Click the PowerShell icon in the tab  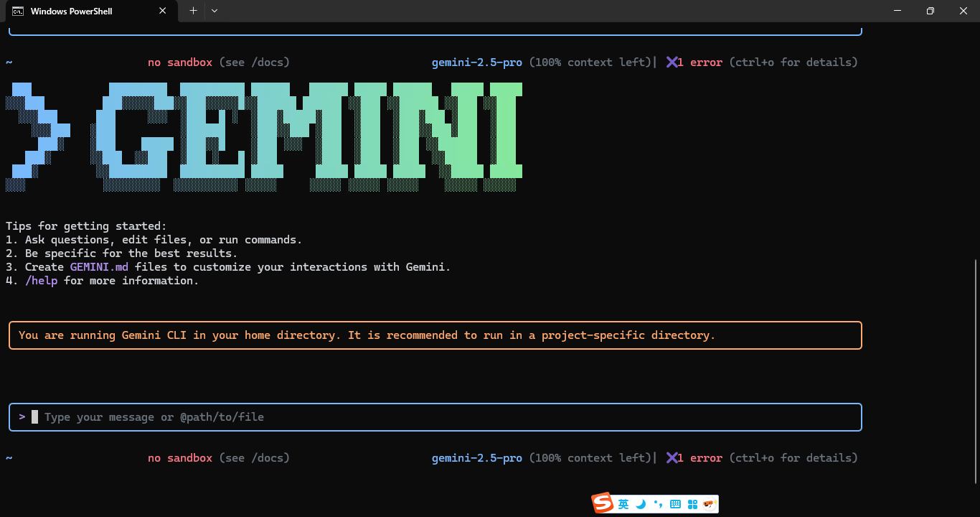point(18,11)
